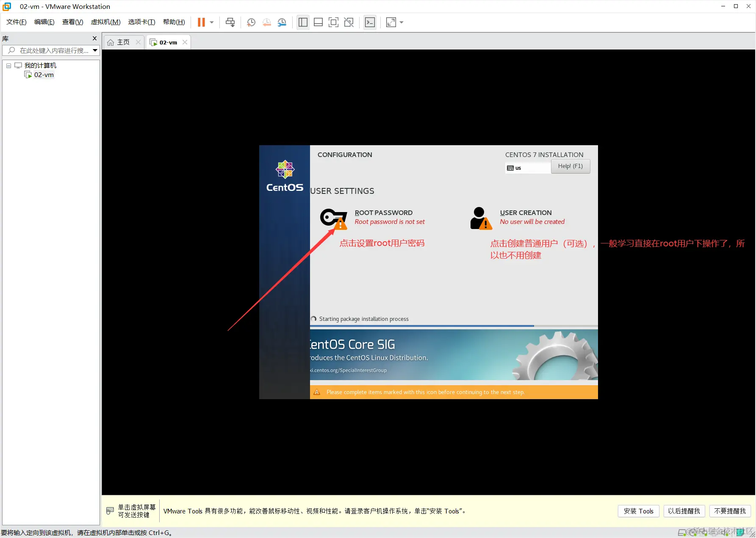756x538 pixels.
Task: Click the 安装 Tools button
Action: 639,511
